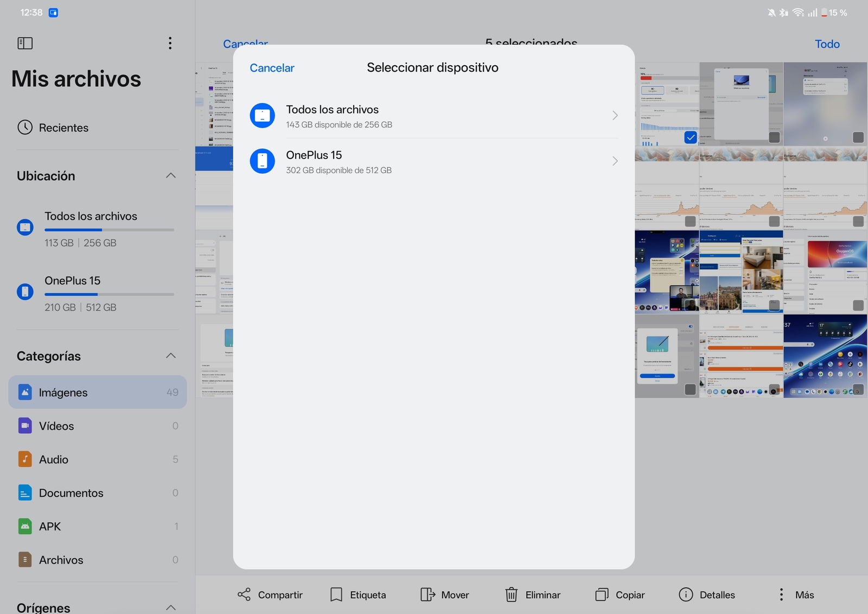Select the OxygenOS screenshot checkbox
Image resolution: width=868 pixels, height=614 pixels.
(858, 306)
